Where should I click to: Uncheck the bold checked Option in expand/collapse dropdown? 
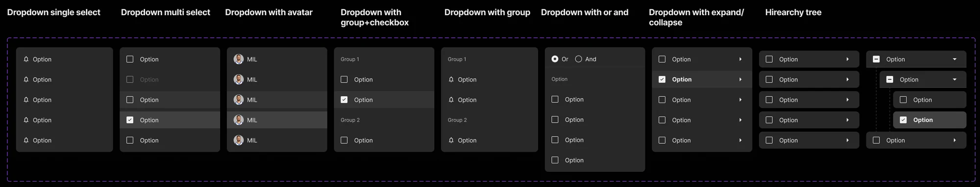coord(662,79)
